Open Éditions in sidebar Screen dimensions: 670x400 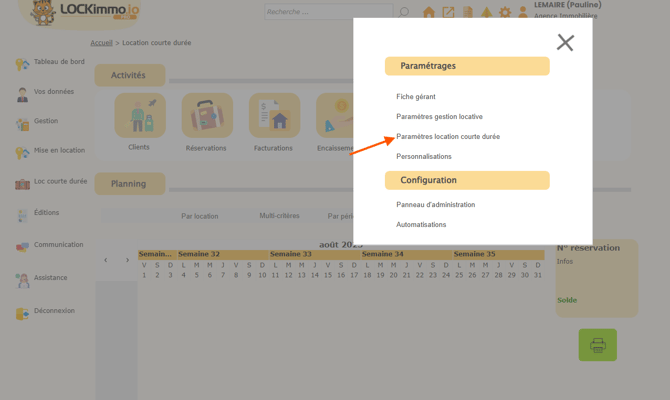point(38,214)
